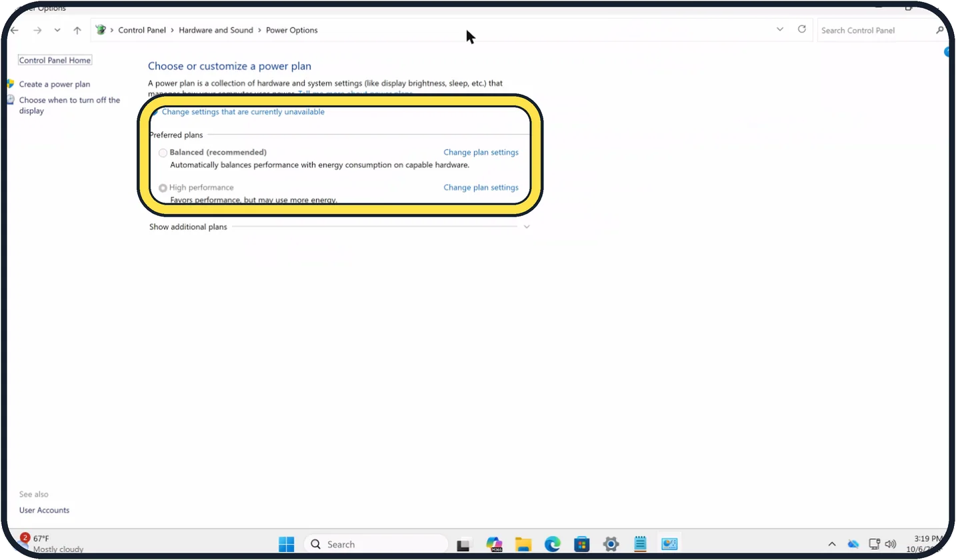The height and width of the screenshot is (560, 956).
Task: Click the forward navigation arrow
Action: [x=37, y=30]
